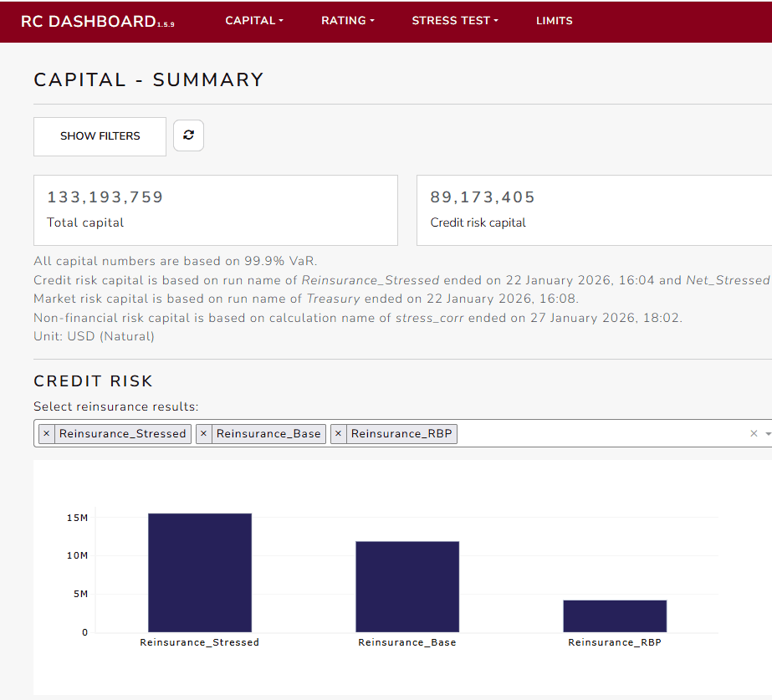Click 'All capital numbers are based on 99.9% VaR.'
The image size is (772, 700).
(176, 261)
